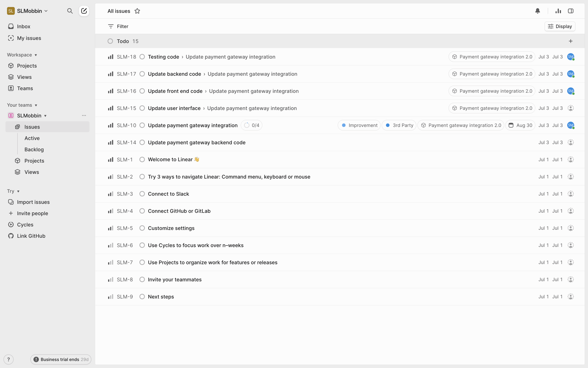Change status circle of SLM-7
The height and width of the screenshot is (368, 588).
coord(142,263)
